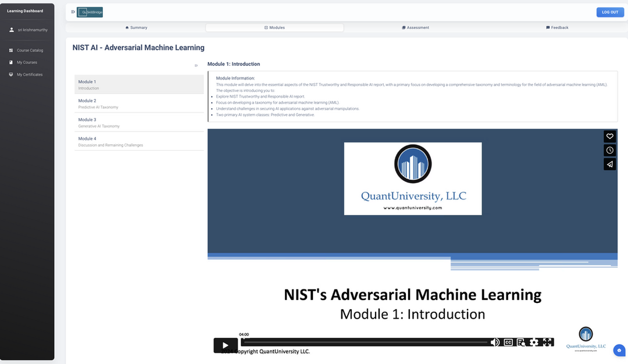This screenshot has height=364, width=628.
Task: Switch to the Summary tab
Action: 136,27
